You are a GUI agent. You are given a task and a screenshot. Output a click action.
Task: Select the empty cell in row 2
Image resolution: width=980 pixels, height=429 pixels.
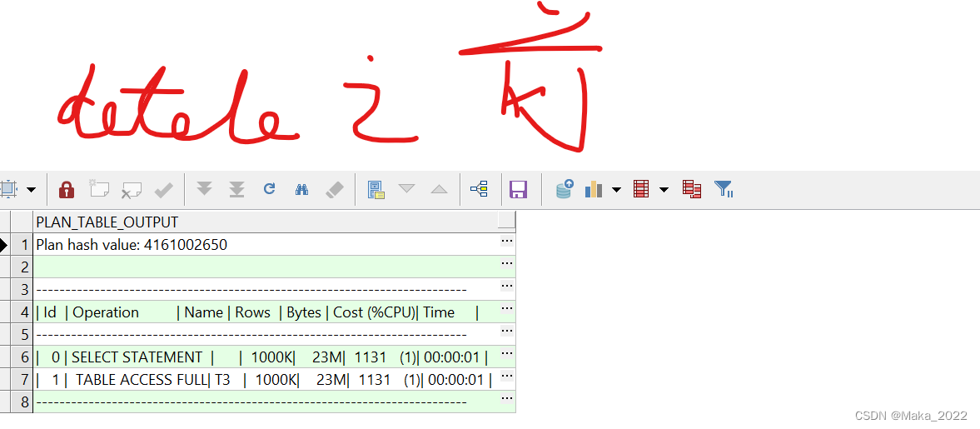(275, 267)
